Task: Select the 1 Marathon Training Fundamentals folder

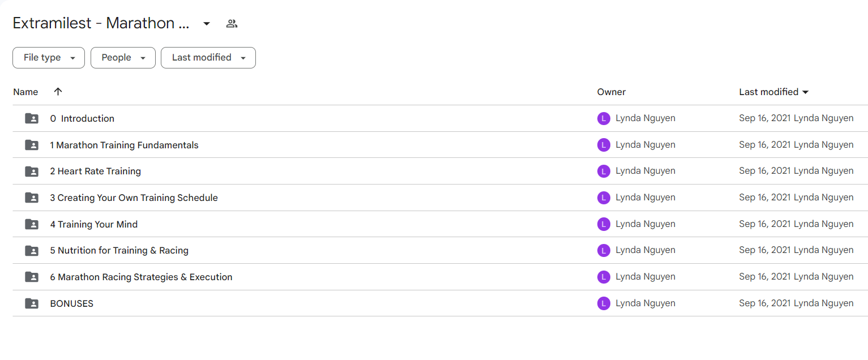Action: (x=440, y=145)
